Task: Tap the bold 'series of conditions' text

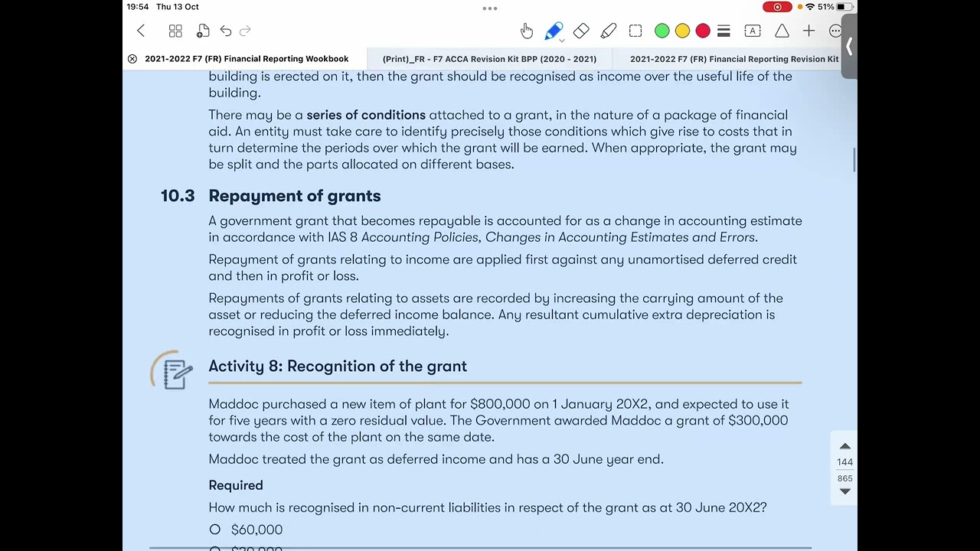Action: [366, 115]
